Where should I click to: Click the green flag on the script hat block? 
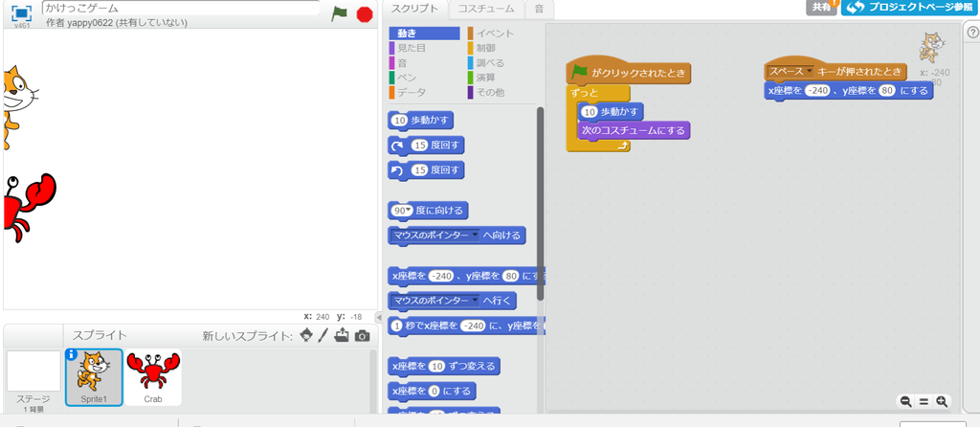579,72
